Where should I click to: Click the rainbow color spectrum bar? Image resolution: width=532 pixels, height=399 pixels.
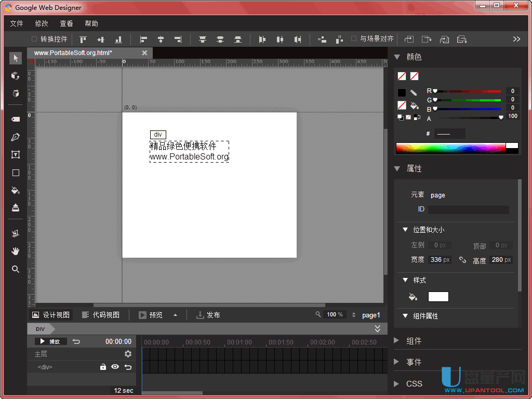click(x=450, y=148)
